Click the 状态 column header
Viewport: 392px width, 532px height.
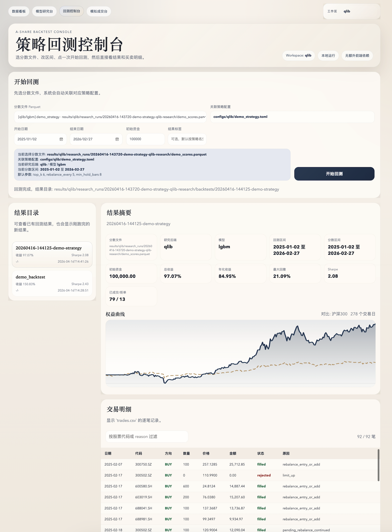click(x=260, y=454)
